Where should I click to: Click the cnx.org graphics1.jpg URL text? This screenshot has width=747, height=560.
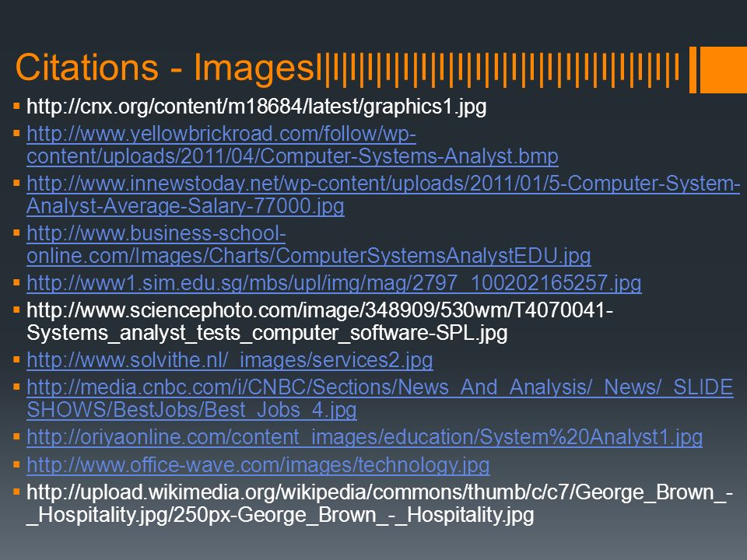click(256, 107)
